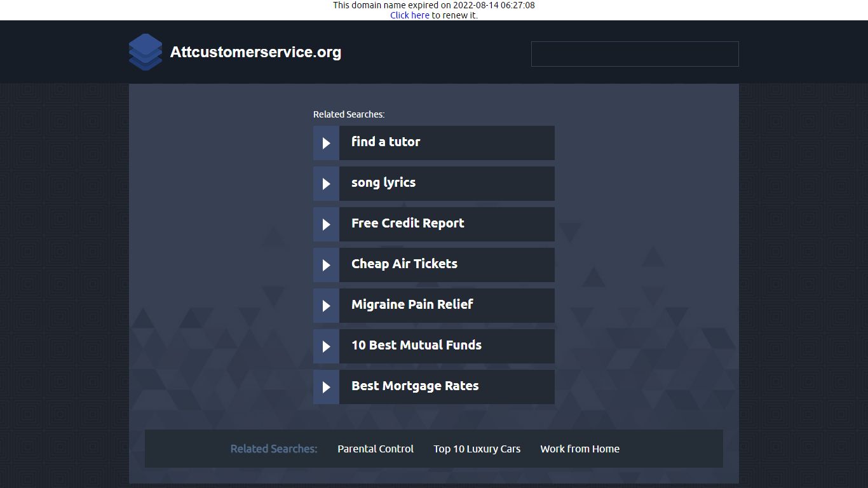Open the Top 10 Luxury Cars link
Viewport: 868px width, 488px height.
[477, 449]
